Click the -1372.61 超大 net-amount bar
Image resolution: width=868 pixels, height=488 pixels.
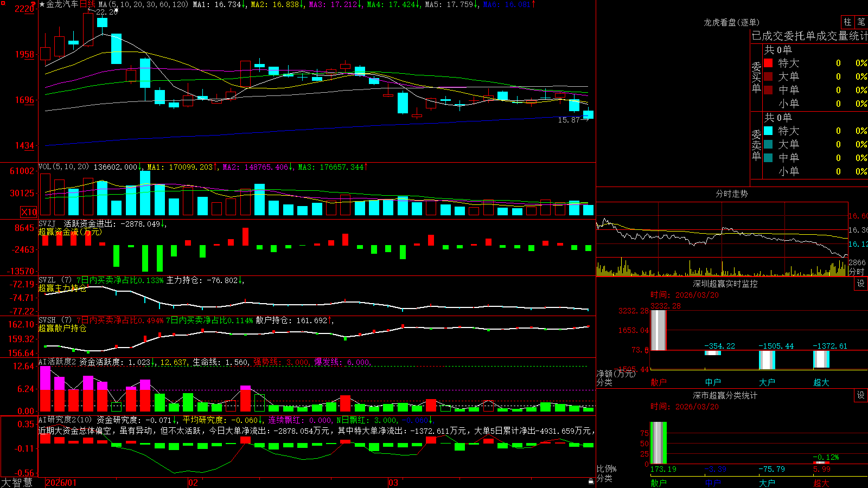(821, 359)
